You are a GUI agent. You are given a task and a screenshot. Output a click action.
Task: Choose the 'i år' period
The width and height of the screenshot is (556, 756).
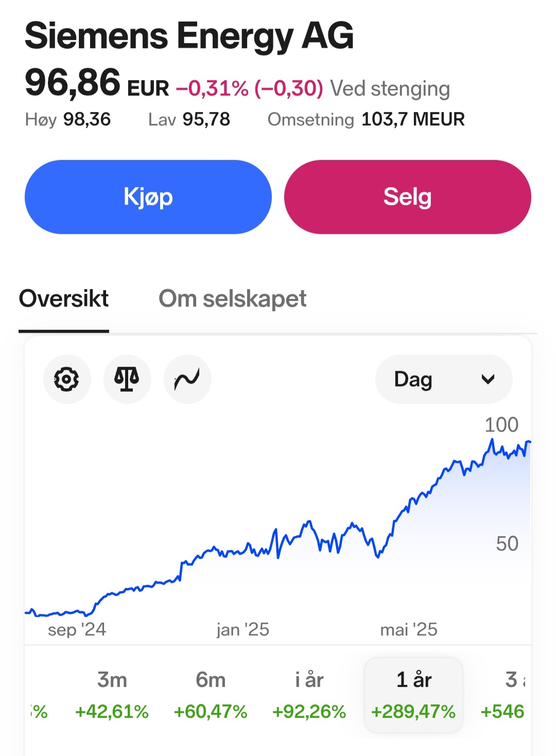(x=309, y=695)
